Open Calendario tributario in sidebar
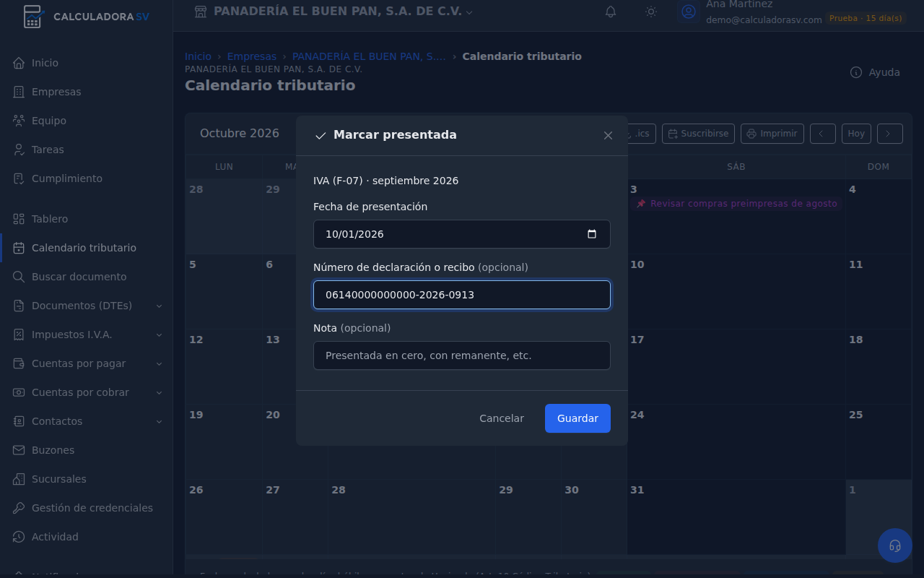 (87, 248)
